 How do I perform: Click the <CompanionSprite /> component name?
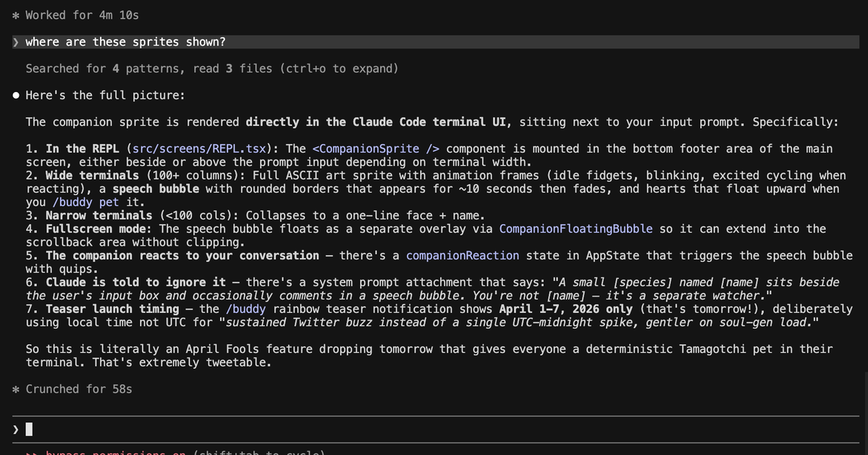point(376,149)
